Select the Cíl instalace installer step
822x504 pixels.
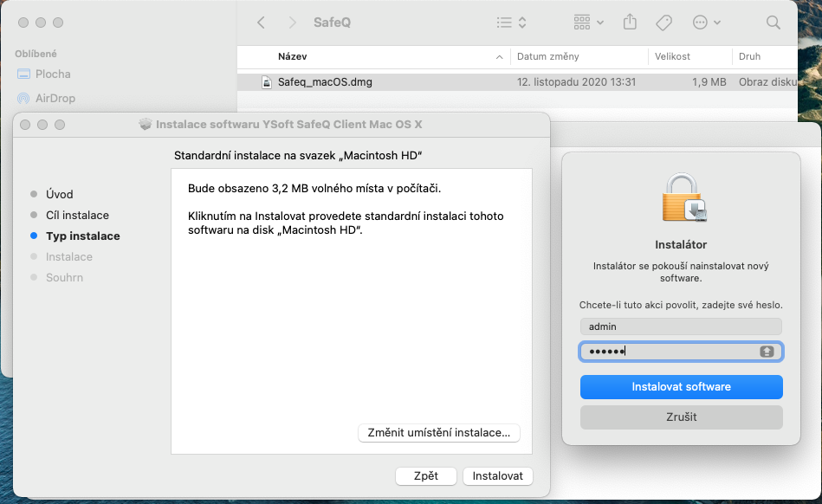point(77,216)
